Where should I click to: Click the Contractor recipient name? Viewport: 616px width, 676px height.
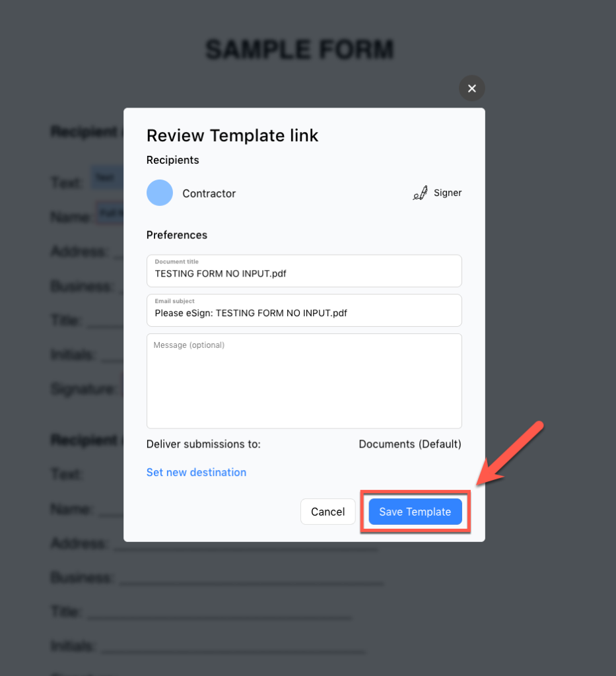click(209, 193)
